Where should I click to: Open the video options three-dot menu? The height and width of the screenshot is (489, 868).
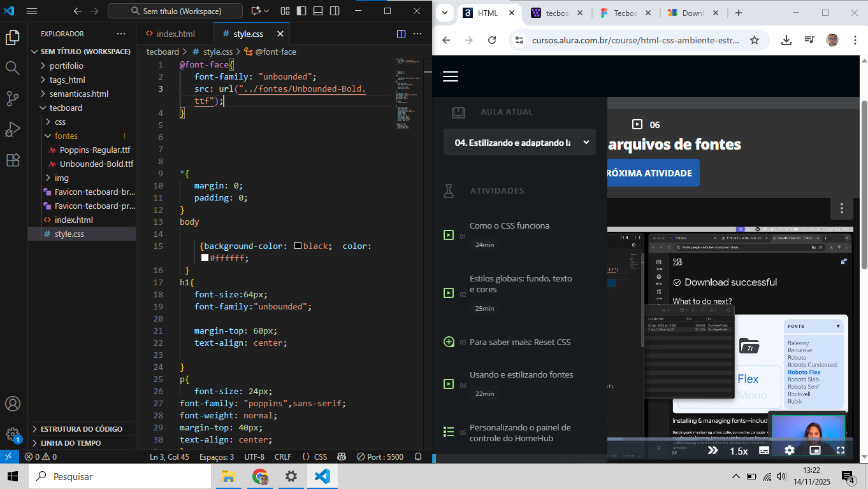[842, 208]
